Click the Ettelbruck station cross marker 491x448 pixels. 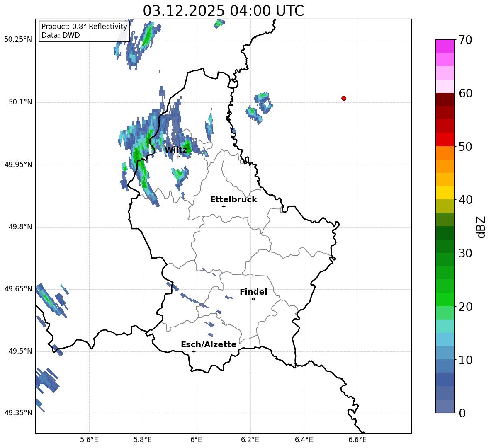click(x=224, y=206)
